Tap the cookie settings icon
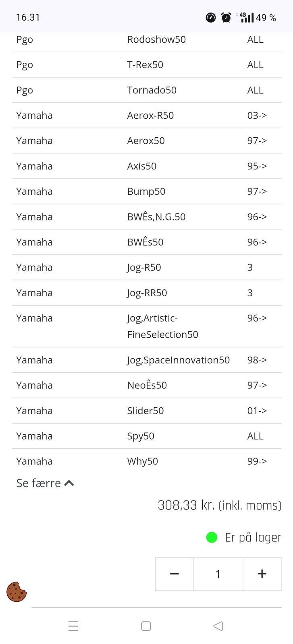Screen dimensions: 293x644 click(x=17, y=592)
